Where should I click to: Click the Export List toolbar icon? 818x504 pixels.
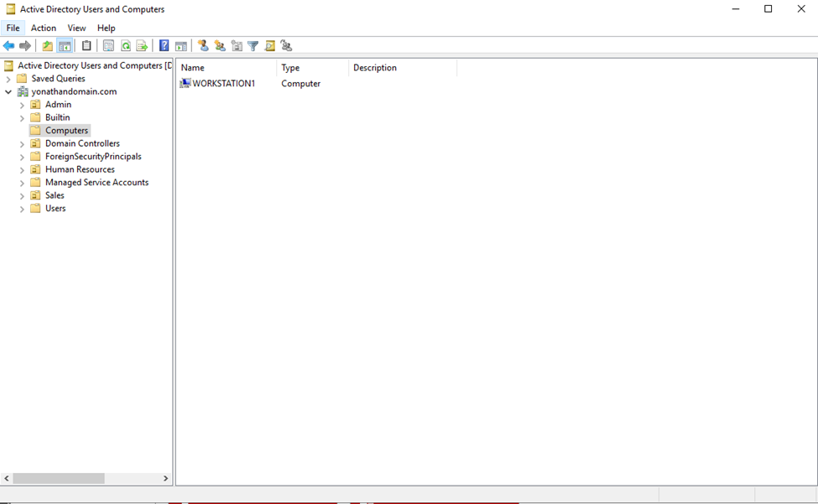click(142, 46)
